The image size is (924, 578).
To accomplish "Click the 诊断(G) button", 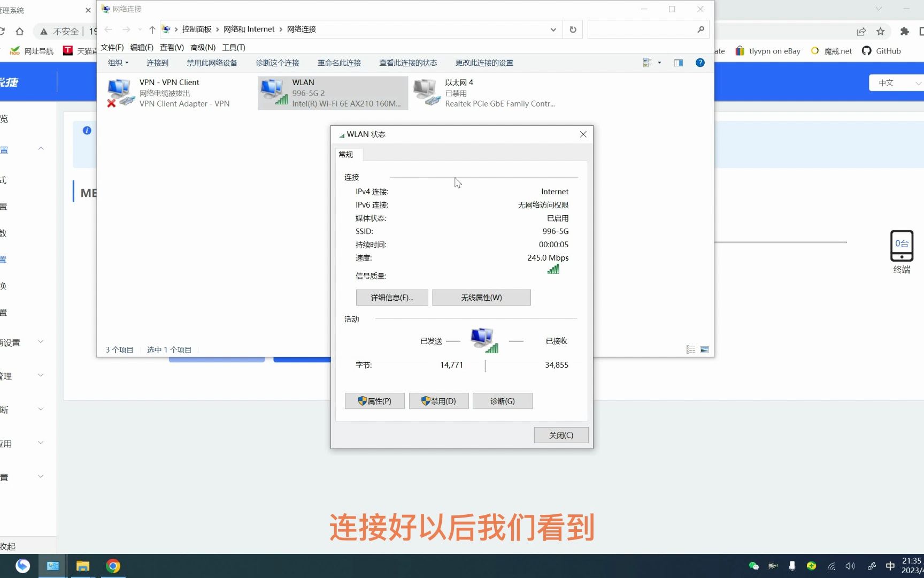I will click(502, 401).
